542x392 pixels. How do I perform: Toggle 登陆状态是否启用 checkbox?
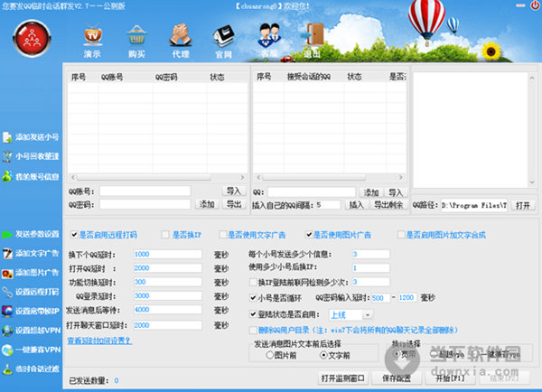(253, 314)
